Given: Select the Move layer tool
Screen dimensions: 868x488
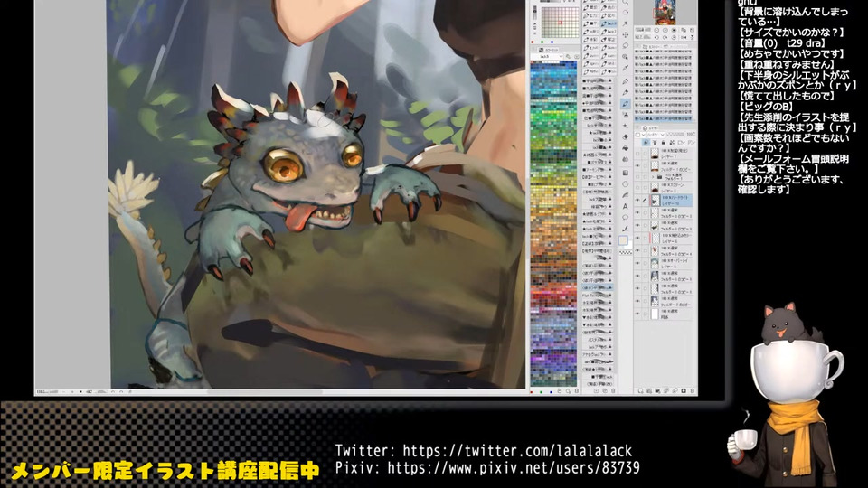Looking at the screenshot, I should pos(626,35).
